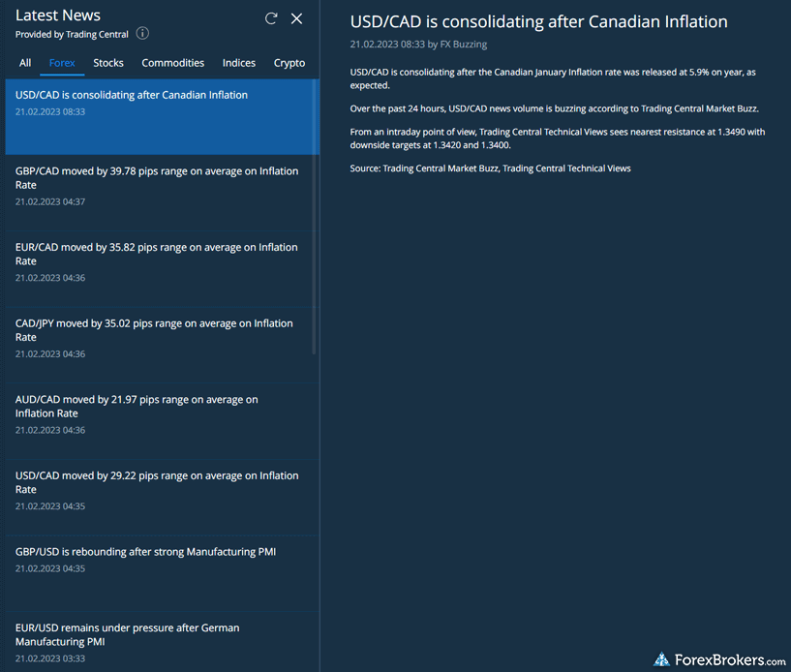Open AUD/CAD 21.97 pips article
The width and height of the screenshot is (791, 672).
(137, 407)
